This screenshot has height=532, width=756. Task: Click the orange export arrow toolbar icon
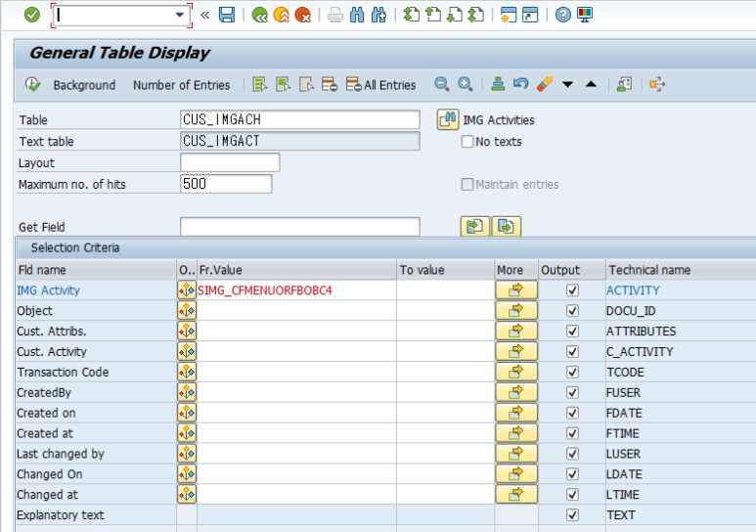[x=657, y=84]
